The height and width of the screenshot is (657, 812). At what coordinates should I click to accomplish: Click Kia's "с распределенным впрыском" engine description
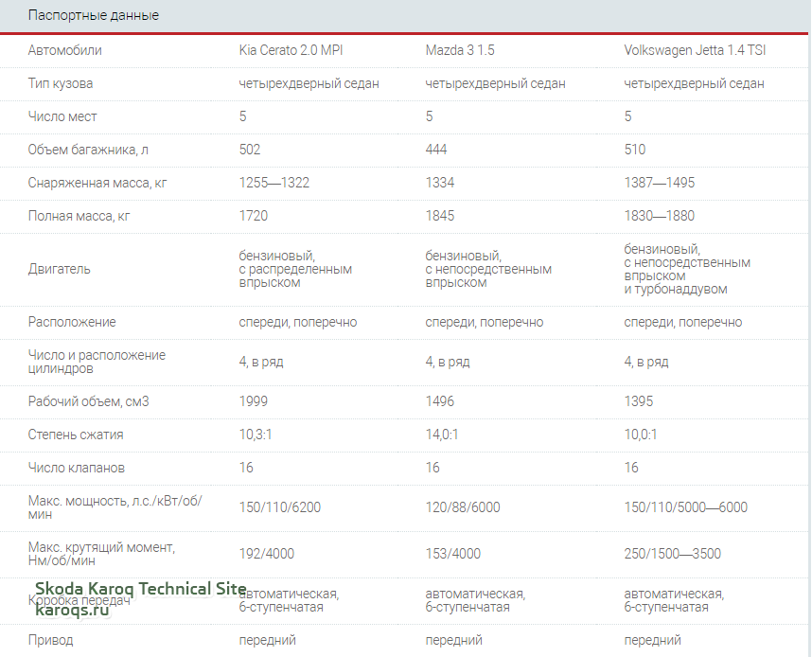pos(295,276)
